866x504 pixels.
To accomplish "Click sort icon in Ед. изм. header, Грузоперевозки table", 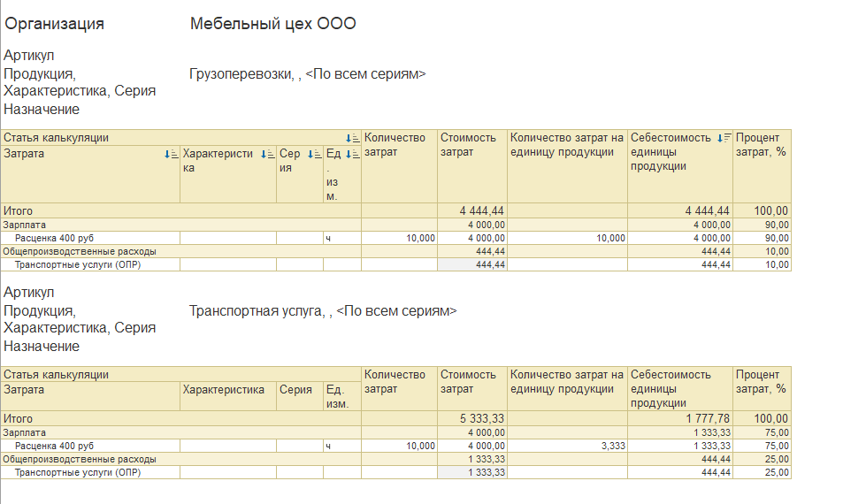I will (352, 154).
